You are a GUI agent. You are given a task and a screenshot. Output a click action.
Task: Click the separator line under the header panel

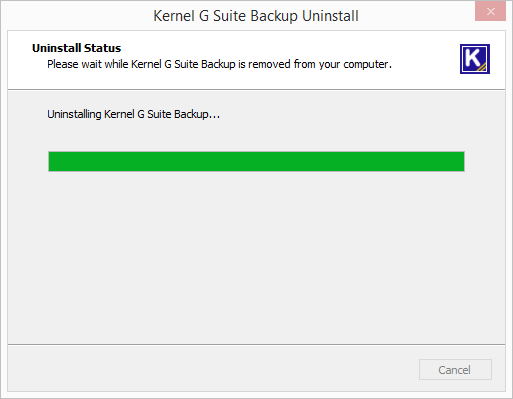click(x=256, y=89)
